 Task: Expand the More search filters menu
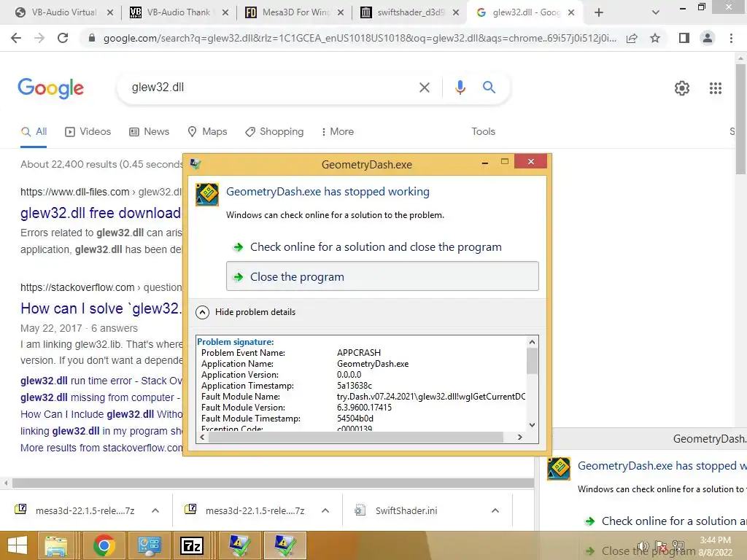338,131
